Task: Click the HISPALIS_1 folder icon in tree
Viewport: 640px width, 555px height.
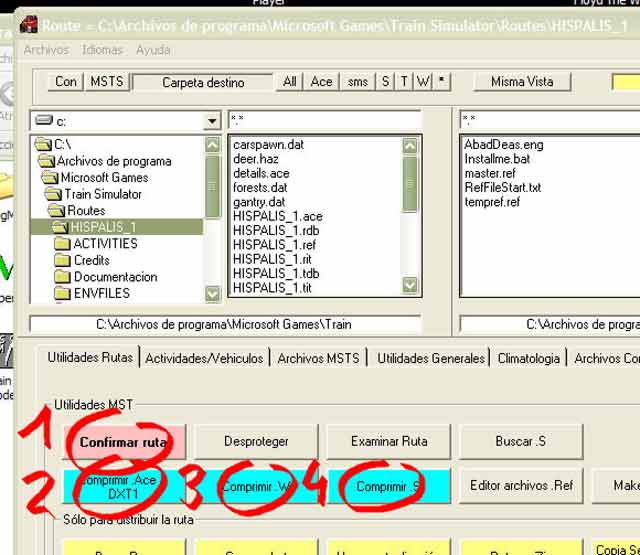Action: click(x=59, y=227)
